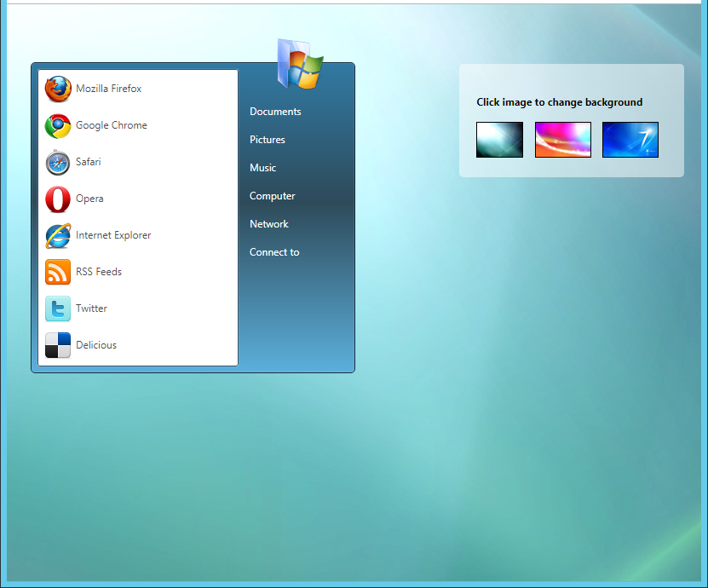Select Network in the start menu

[269, 224]
